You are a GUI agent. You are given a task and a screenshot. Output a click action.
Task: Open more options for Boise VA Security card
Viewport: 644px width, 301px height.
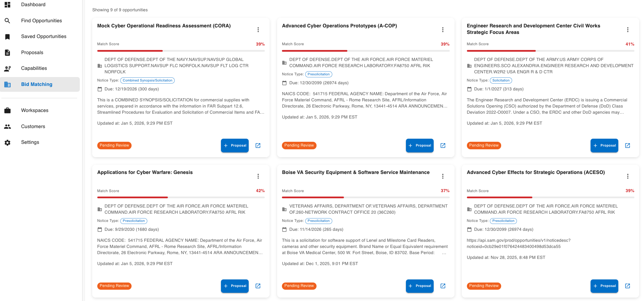pyautogui.click(x=443, y=176)
